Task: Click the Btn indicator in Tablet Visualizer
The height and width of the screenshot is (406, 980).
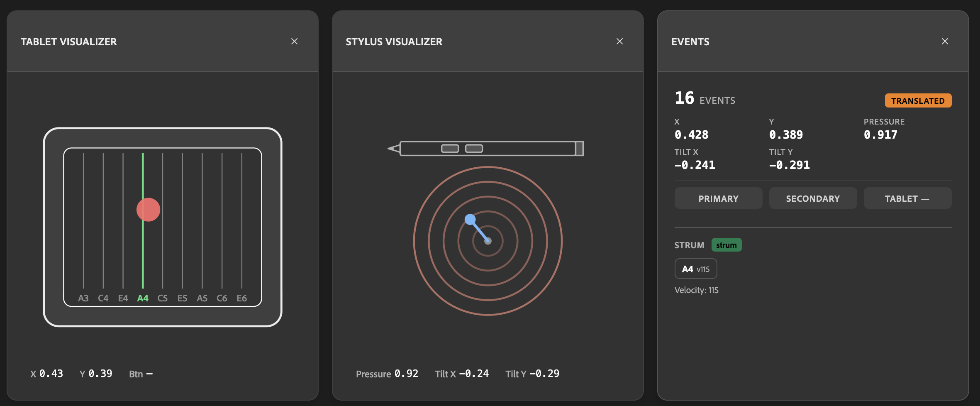Action: pos(141,374)
